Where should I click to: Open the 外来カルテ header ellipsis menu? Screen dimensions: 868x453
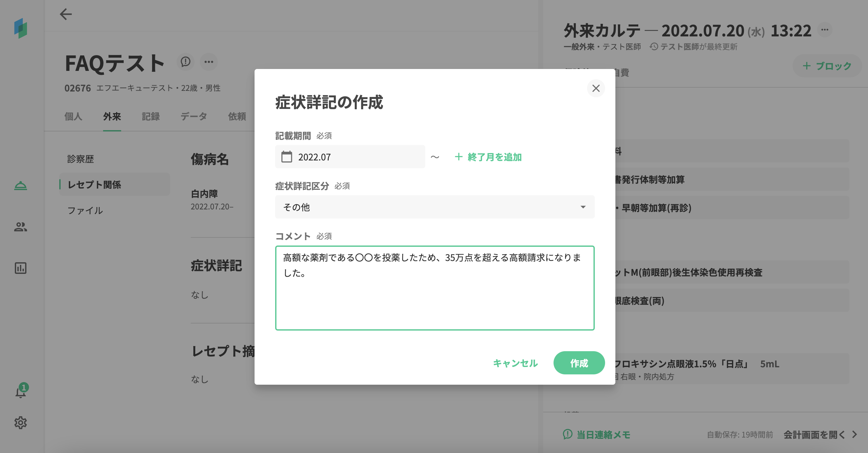coord(825,30)
